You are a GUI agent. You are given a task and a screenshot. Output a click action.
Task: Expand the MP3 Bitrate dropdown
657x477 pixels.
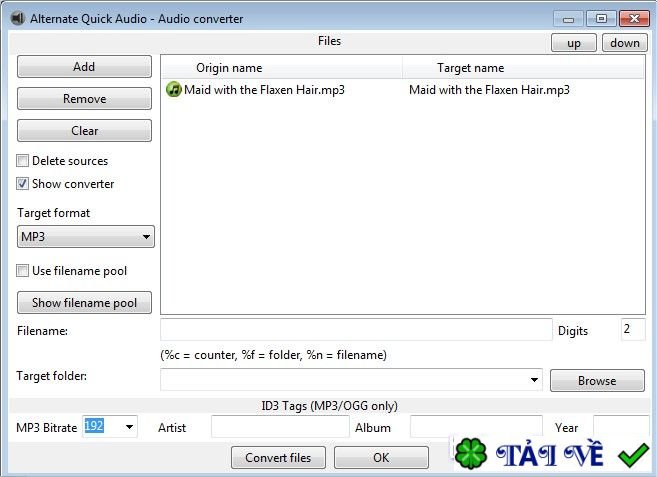[x=129, y=427]
